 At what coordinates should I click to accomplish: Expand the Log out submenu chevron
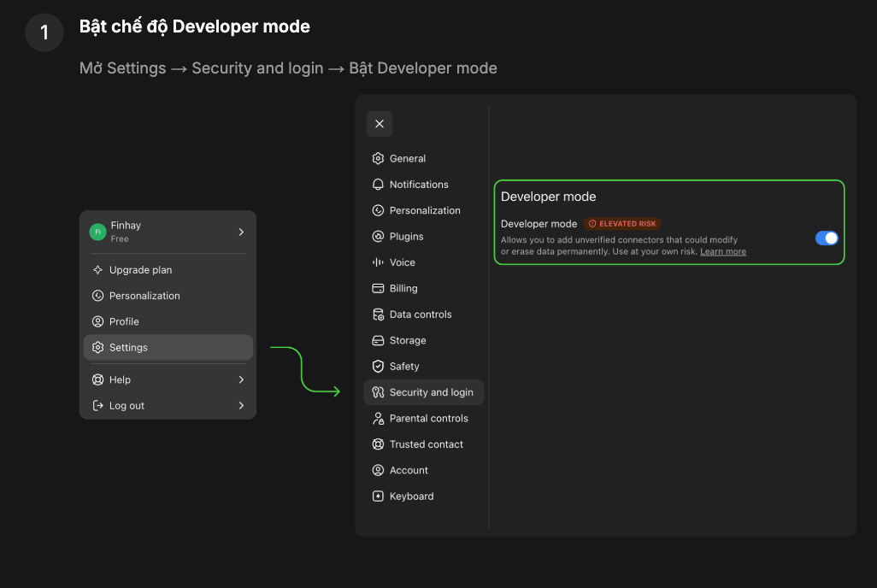click(x=241, y=406)
